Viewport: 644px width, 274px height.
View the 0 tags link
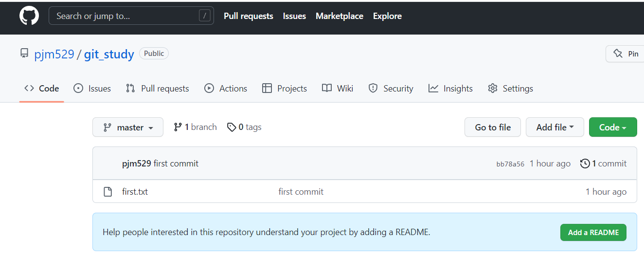point(244,127)
